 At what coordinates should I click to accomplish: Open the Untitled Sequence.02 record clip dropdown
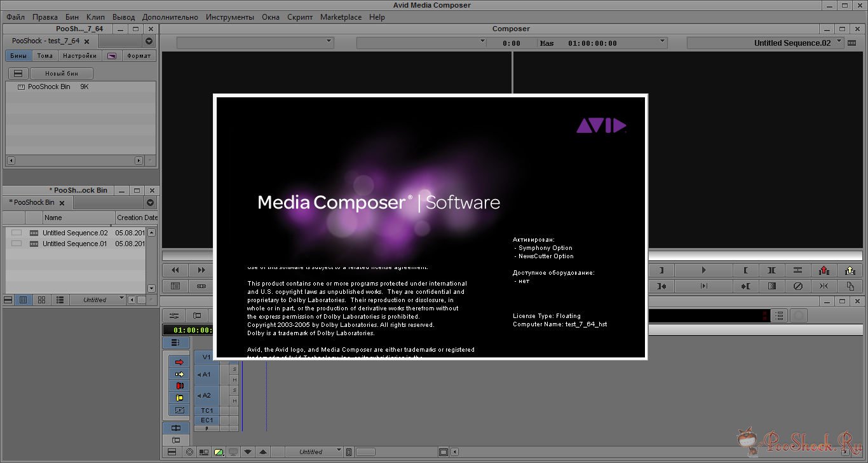pyautogui.click(x=766, y=43)
